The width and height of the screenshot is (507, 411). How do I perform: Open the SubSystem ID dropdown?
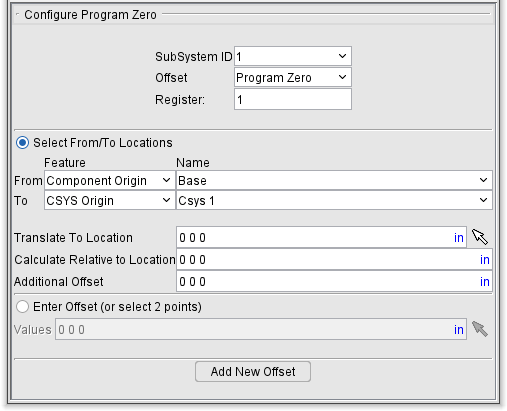(293, 56)
